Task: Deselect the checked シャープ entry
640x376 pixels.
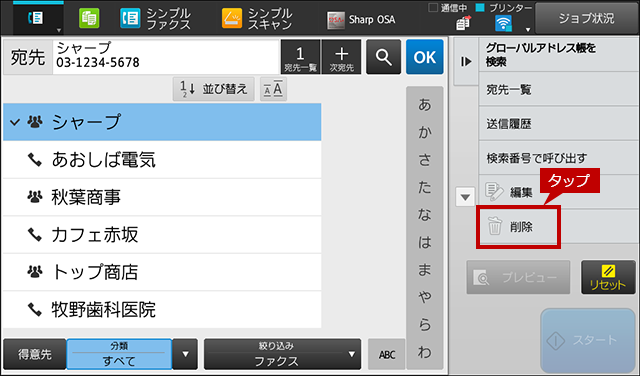Action: [x=162, y=122]
